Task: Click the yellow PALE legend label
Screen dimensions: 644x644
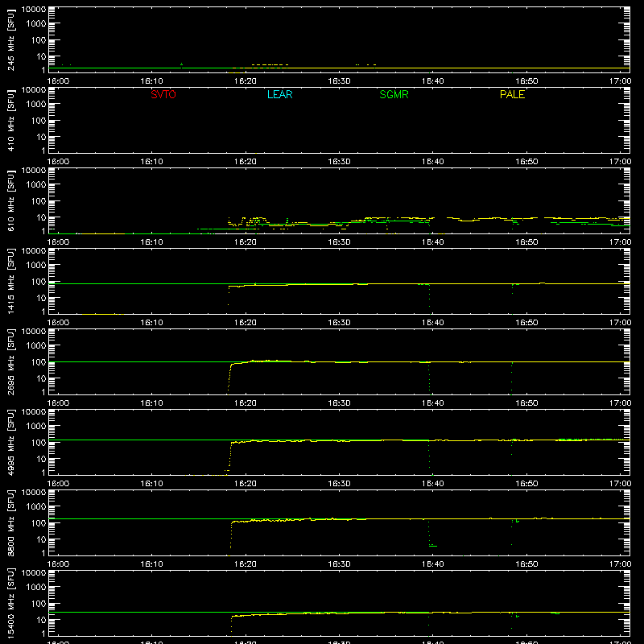Action: point(512,94)
